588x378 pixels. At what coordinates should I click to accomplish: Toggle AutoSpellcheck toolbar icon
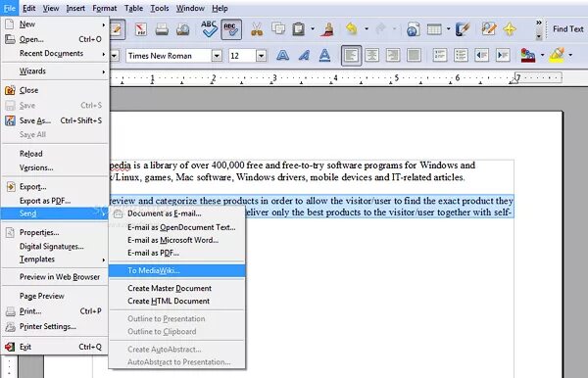pos(231,29)
